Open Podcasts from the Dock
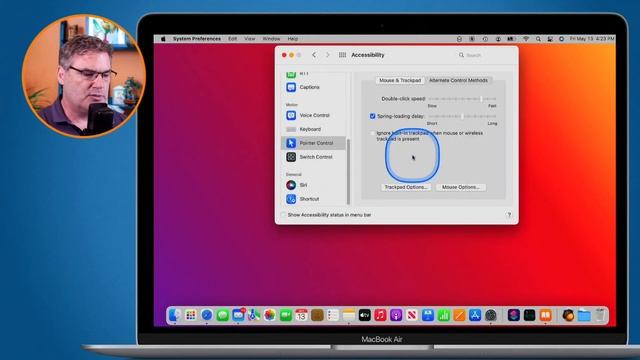 tap(396, 315)
